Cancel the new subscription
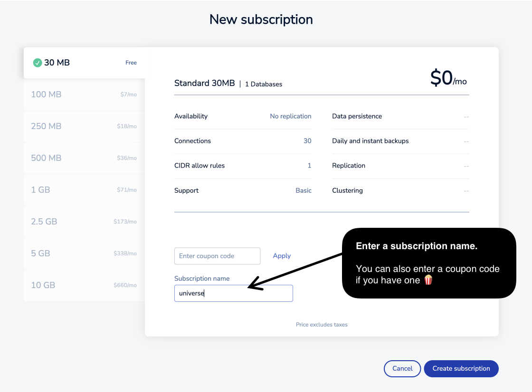The image size is (532, 392). tap(402, 369)
